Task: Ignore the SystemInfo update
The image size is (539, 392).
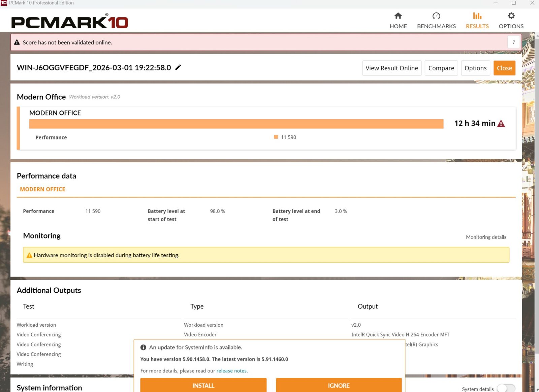Action: (x=339, y=385)
